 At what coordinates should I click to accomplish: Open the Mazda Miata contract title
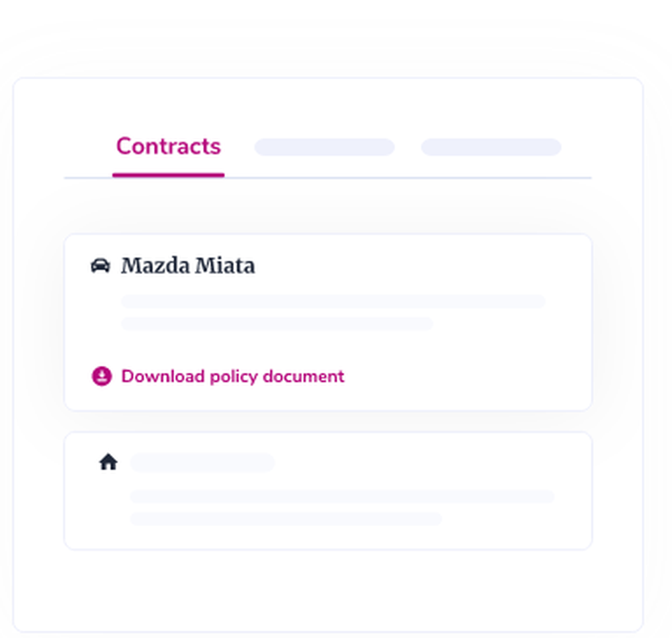point(187,266)
